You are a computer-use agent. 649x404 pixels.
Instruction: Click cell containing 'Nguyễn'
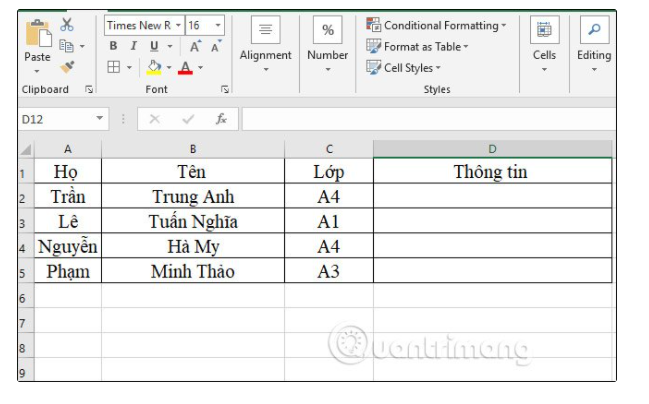68,246
